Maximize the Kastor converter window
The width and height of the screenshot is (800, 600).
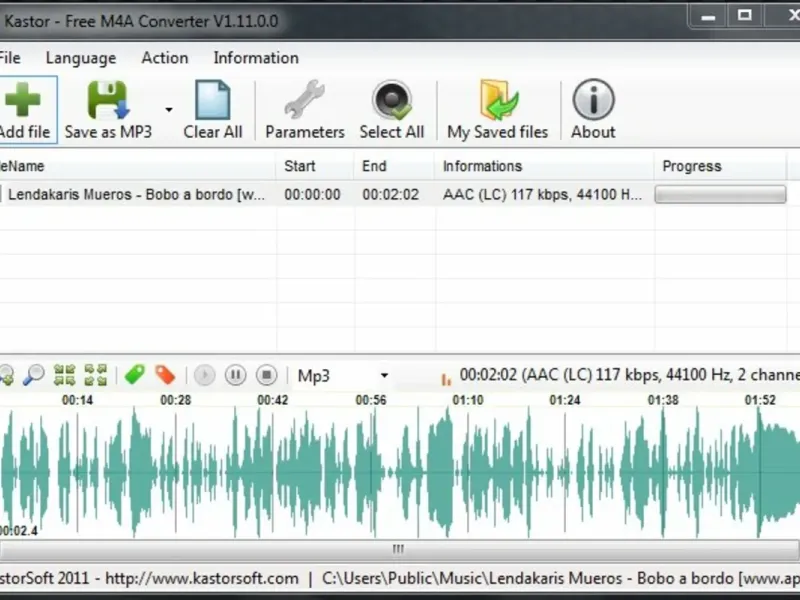tap(744, 16)
